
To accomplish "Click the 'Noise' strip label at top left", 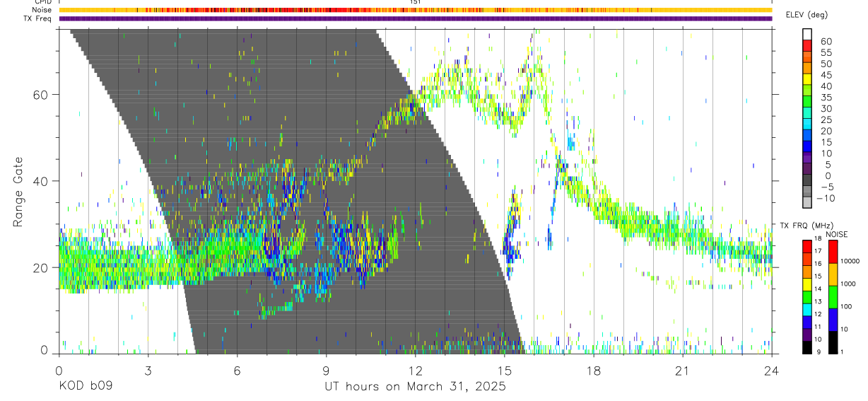I will pyautogui.click(x=42, y=10).
